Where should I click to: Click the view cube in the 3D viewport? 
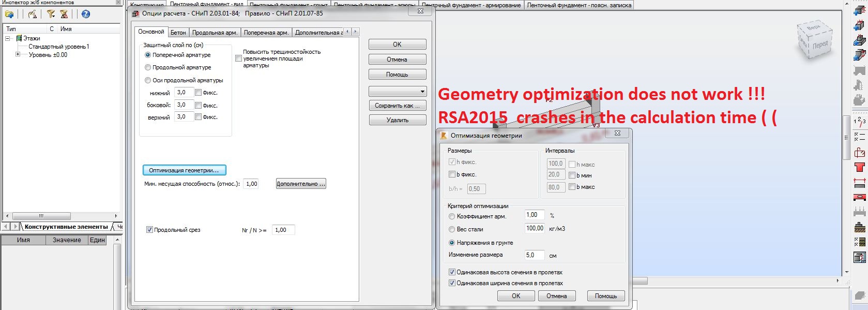pos(816,40)
